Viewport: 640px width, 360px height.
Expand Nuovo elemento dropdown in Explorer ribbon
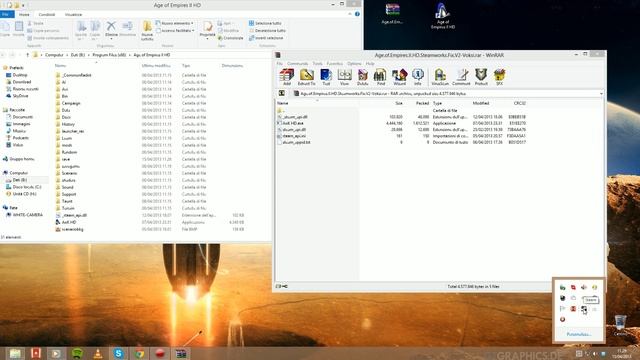click(x=175, y=23)
